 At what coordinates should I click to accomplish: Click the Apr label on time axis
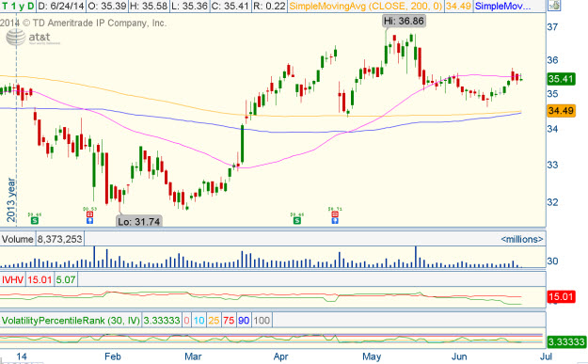(x=281, y=356)
